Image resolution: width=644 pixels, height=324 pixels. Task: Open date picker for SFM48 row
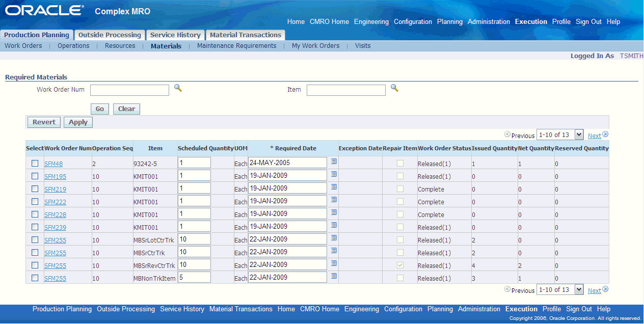[x=334, y=161]
